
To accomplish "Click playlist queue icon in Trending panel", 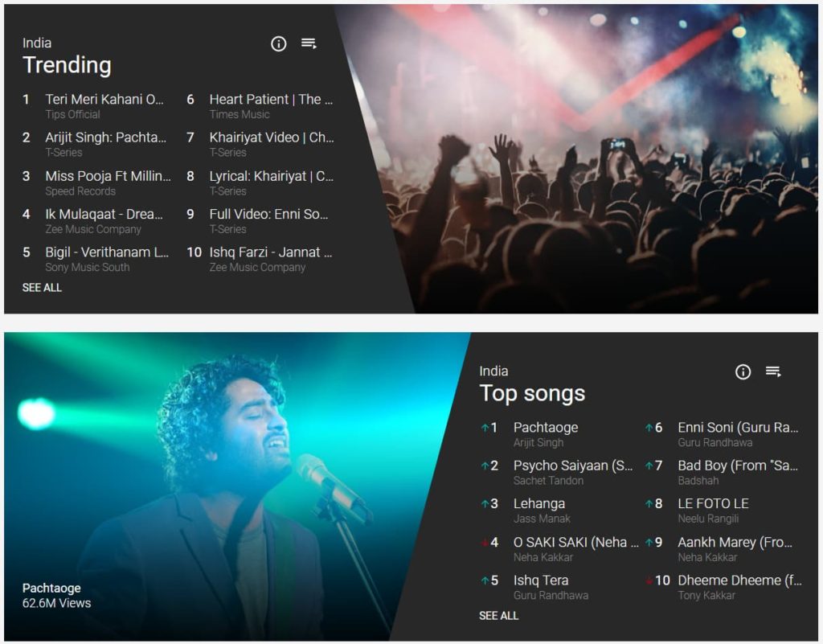I will click(309, 43).
